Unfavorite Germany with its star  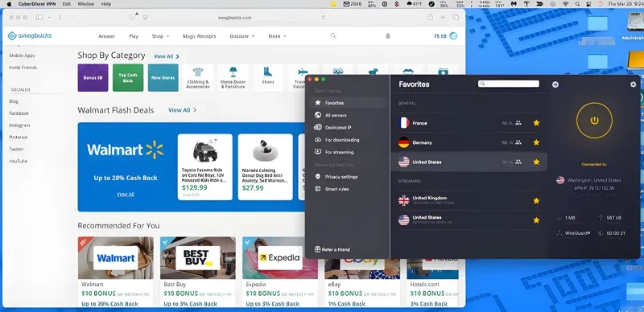[x=536, y=142]
